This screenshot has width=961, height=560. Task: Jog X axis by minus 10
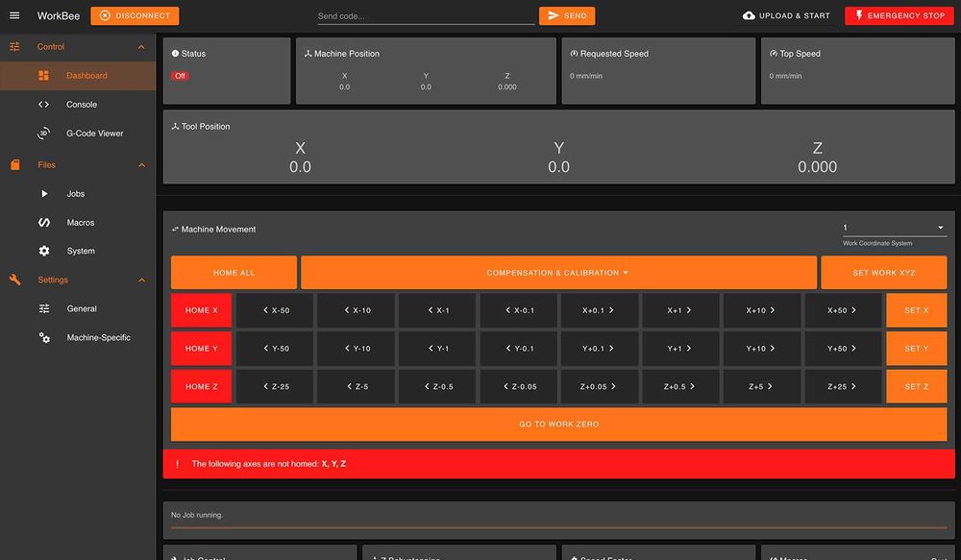(357, 310)
